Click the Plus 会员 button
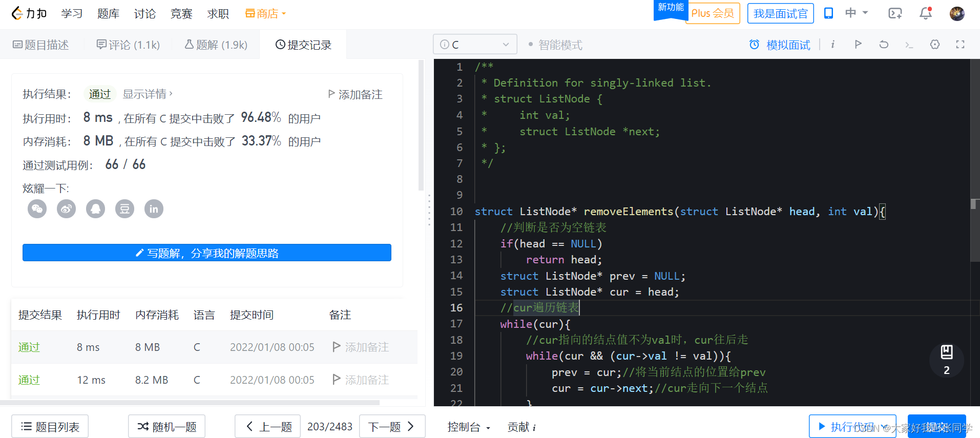Screen dimensions: 980x438 click(713, 13)
